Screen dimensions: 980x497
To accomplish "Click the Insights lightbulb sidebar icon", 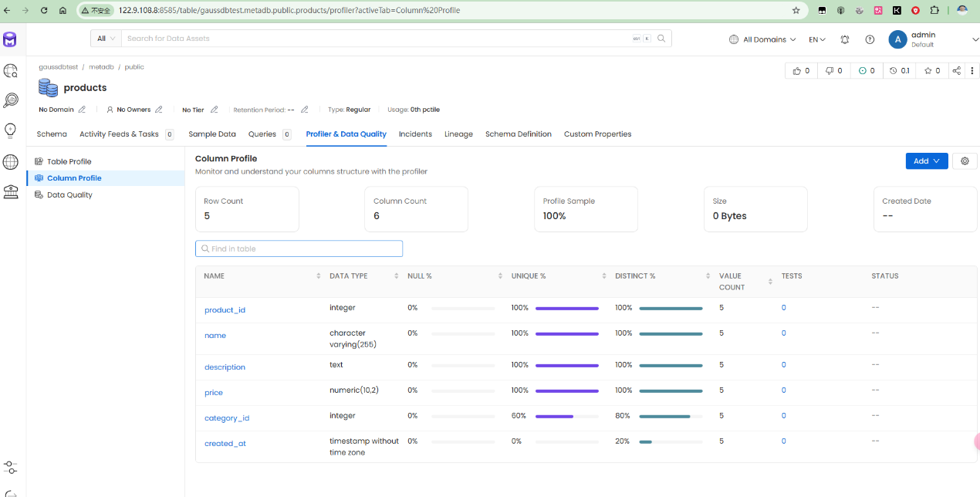I will click(x=11, y=130).
